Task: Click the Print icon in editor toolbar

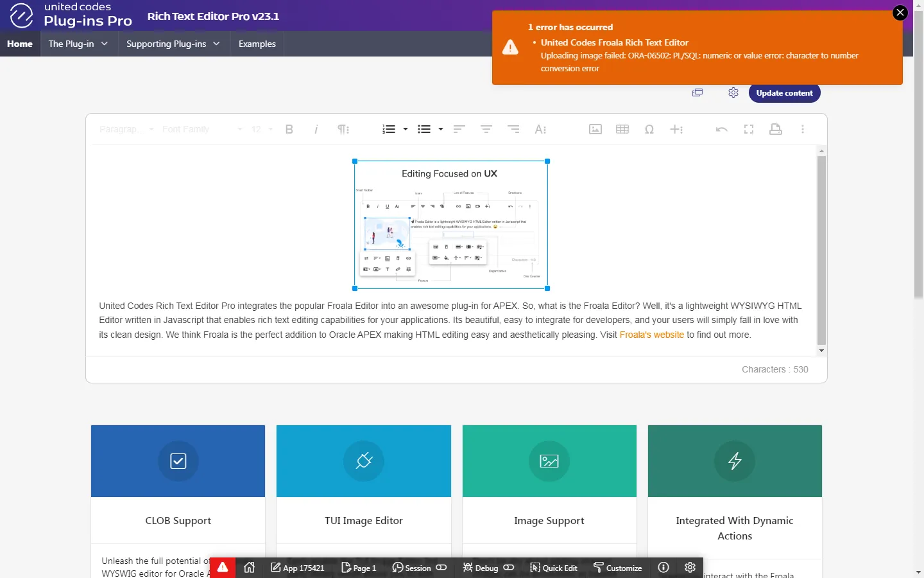Action: coord(775,129)
